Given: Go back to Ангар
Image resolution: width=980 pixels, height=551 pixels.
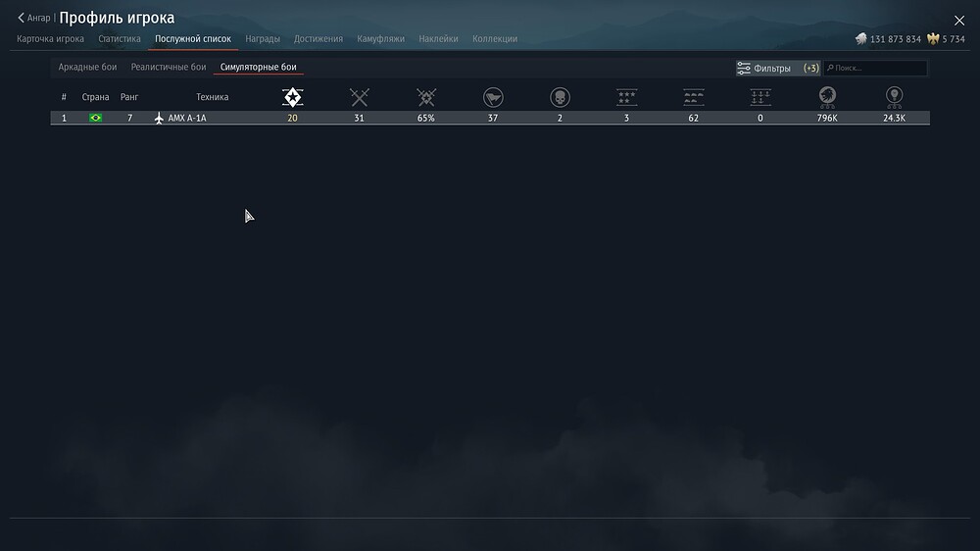Looking at the screenshot, I should coord(34,18).
